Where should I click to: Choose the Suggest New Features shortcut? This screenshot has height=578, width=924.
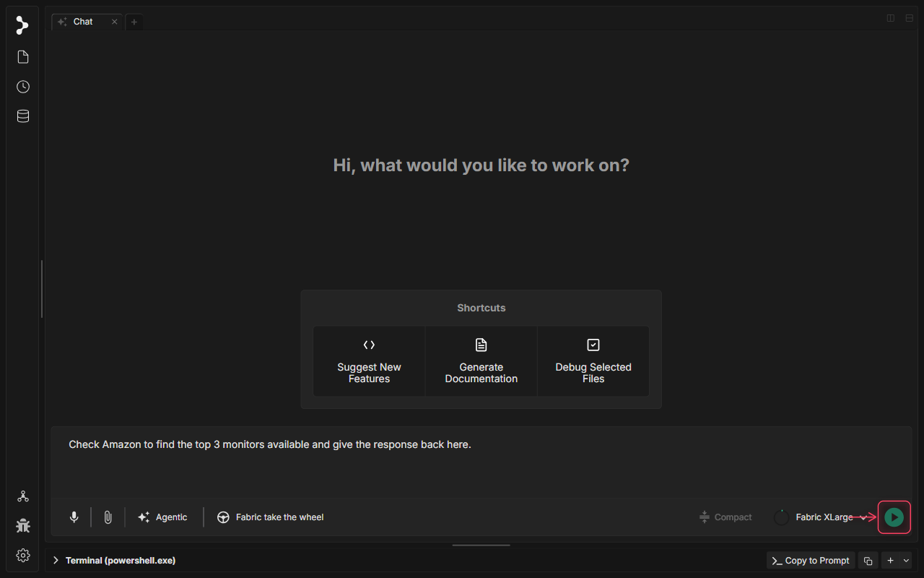369,361
